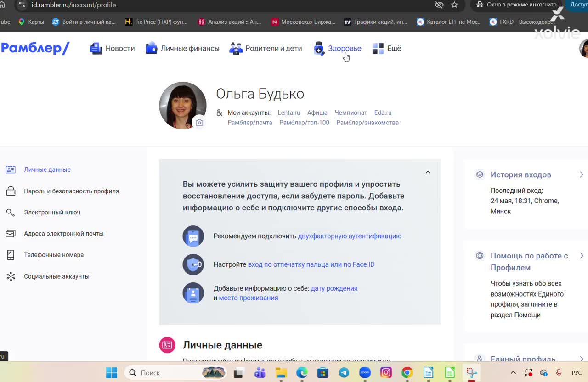Click the Окно в режиме инкогнито indicator

pos(516,5)
